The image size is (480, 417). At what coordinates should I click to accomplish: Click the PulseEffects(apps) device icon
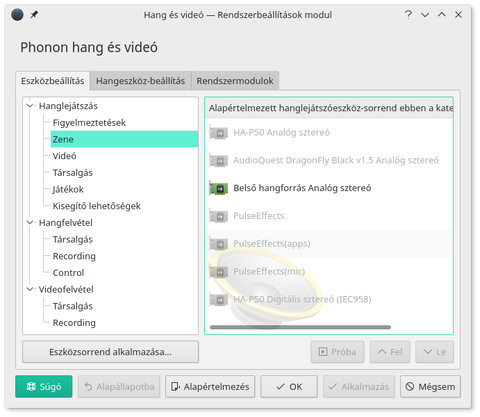click(219, 244)
